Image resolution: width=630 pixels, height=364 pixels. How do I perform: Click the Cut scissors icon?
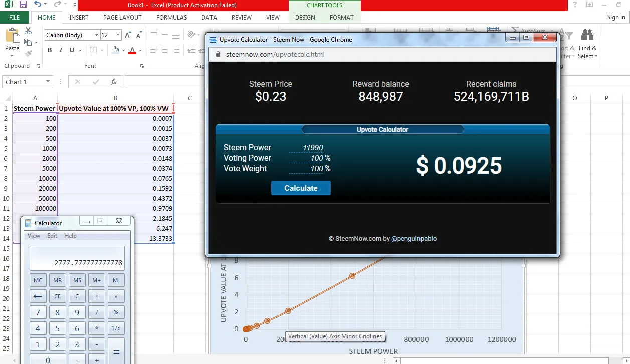(28, 31)
